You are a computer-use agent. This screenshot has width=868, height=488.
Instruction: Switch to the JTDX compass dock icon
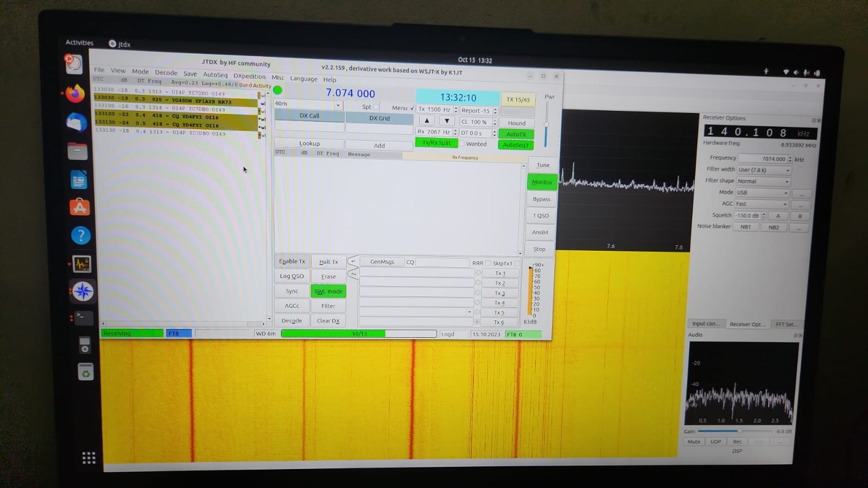[x=83, y=291]
